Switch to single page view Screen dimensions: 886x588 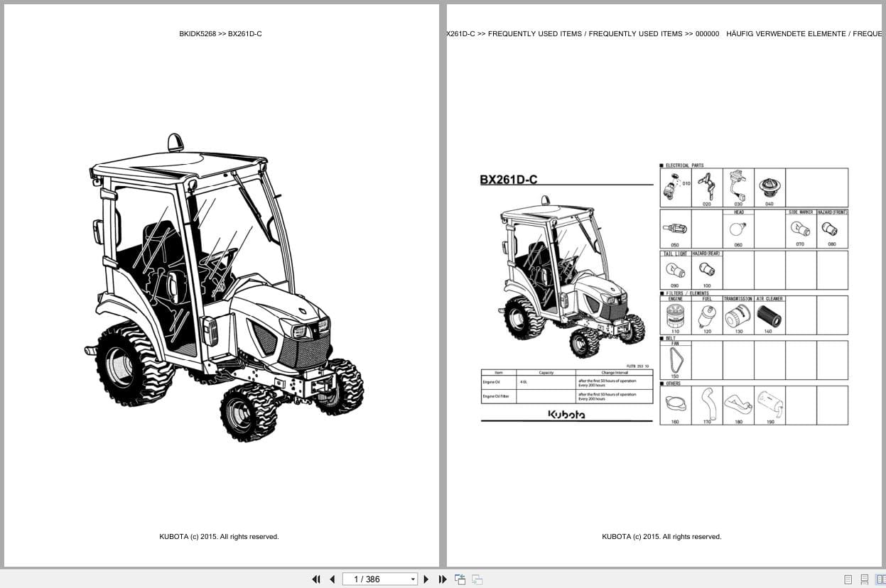pyautogui.click(x=848, y=579)
